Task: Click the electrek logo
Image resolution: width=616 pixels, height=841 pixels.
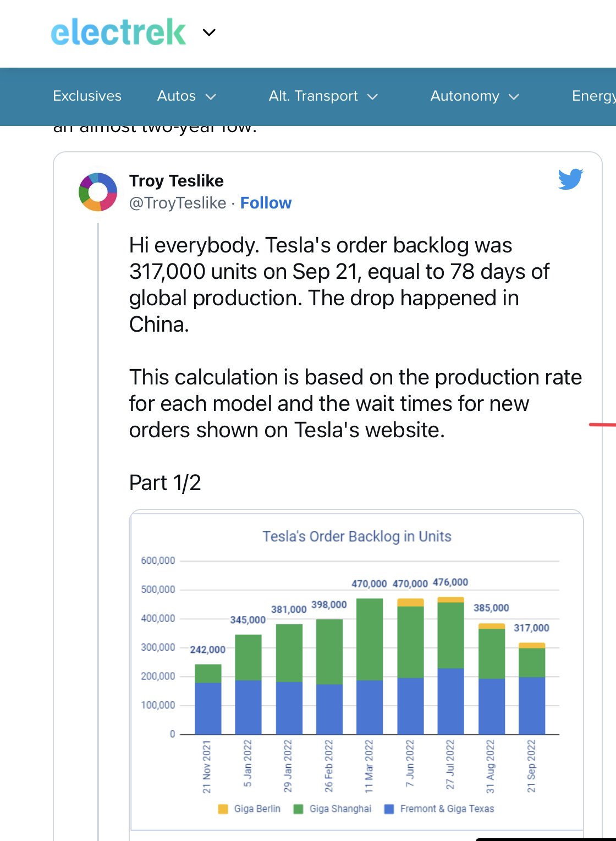Action: click(x=118, y=32)
